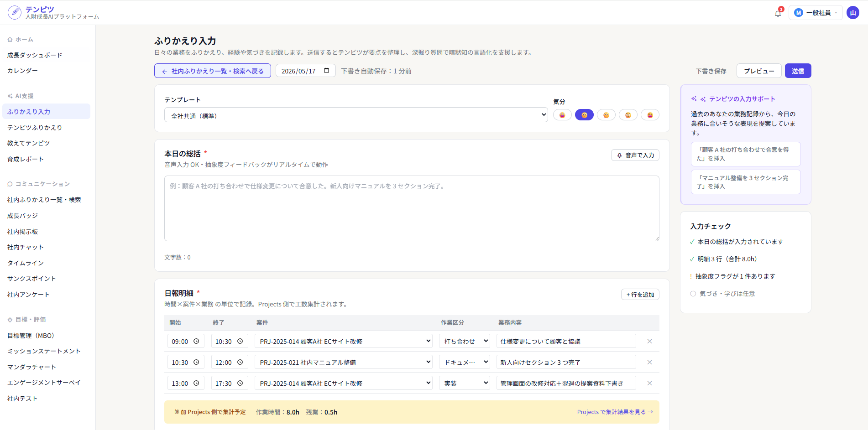The width and height of the screenshot is (868, 430).
Task: Open the 山 user avatar menu
Action: 852,13
